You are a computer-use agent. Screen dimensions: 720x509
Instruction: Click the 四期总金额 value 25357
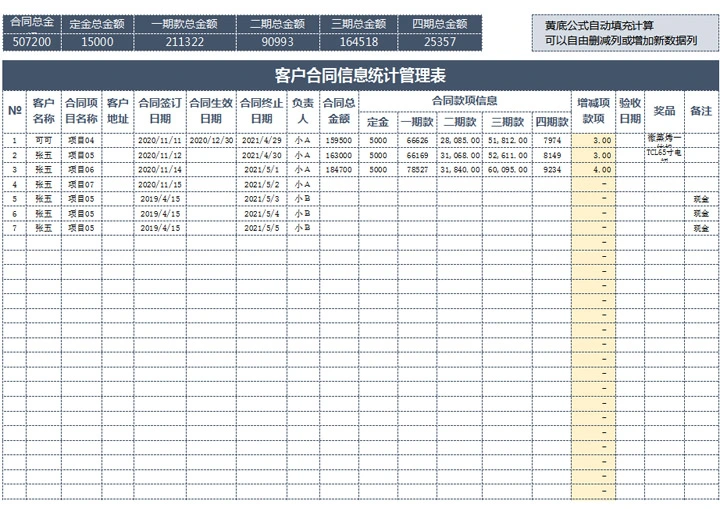pos(439,42)
